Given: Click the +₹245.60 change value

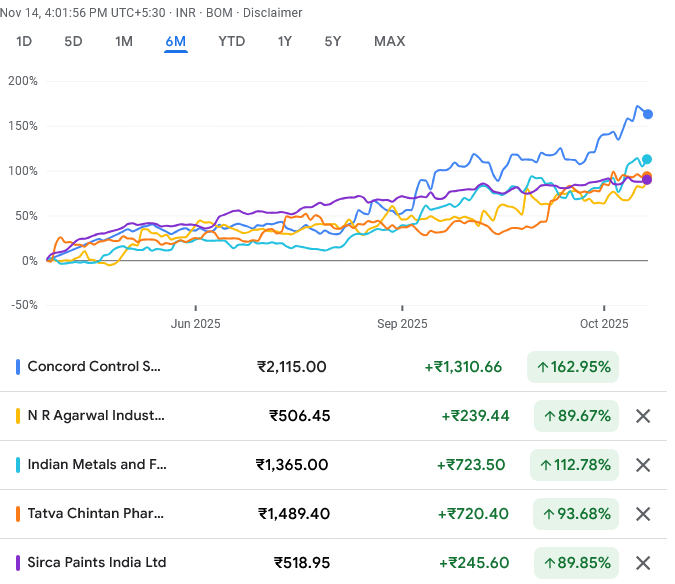Looking at the screenshot, I should tap(474, 562).
